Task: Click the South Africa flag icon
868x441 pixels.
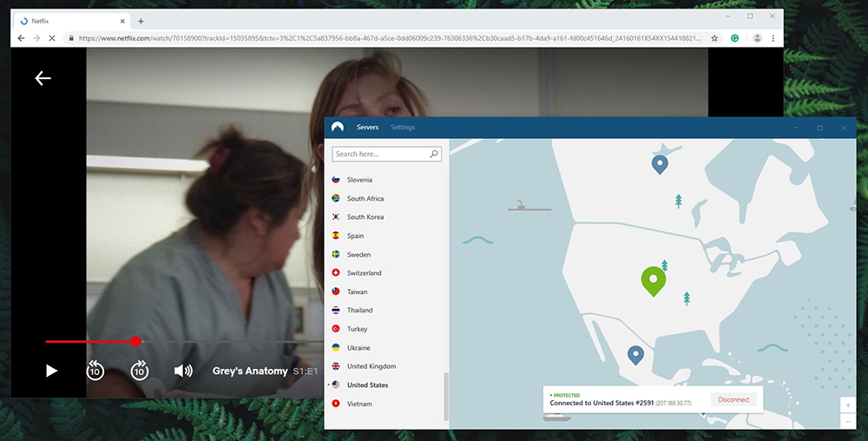Action: click(x=335, y=198)
